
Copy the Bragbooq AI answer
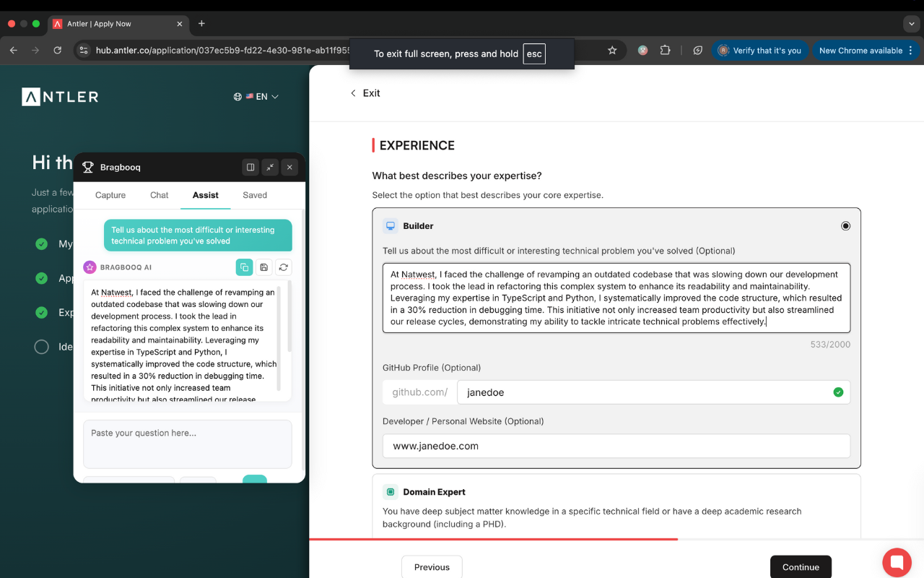point(244,267)
